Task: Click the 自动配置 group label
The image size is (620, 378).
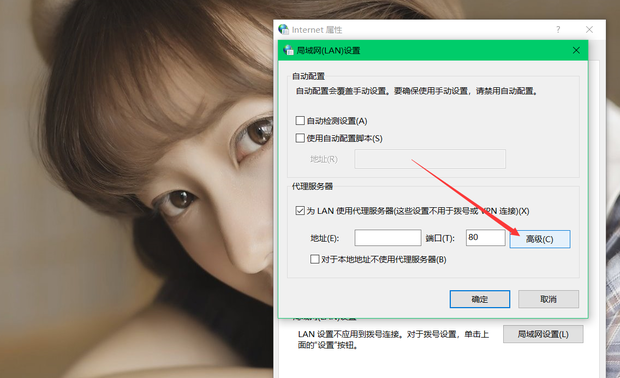Action: pyautogui.click(x=308, y=76)
